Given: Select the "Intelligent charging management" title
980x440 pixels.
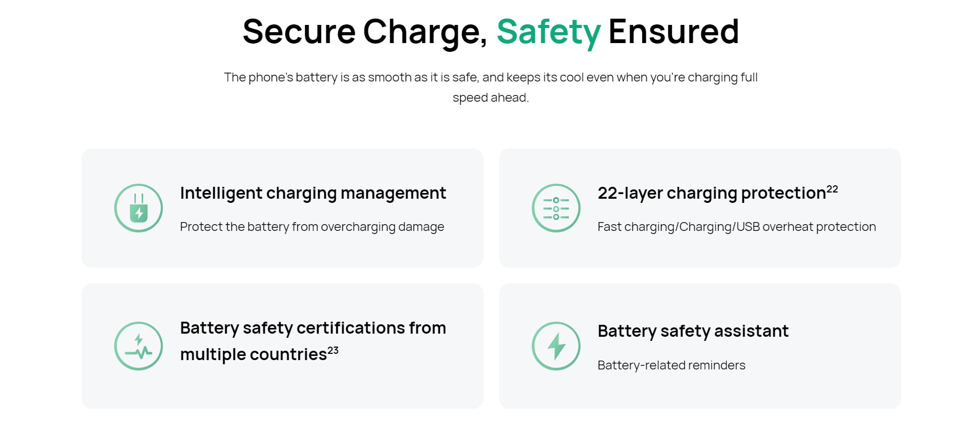Looking at the screenshot, I should (313, 193).
